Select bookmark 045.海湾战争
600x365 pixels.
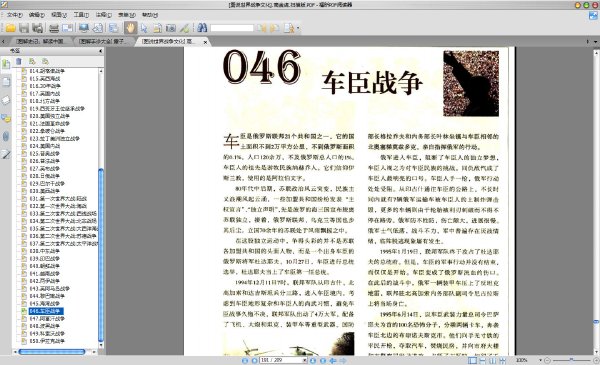(x=45, y=303)
